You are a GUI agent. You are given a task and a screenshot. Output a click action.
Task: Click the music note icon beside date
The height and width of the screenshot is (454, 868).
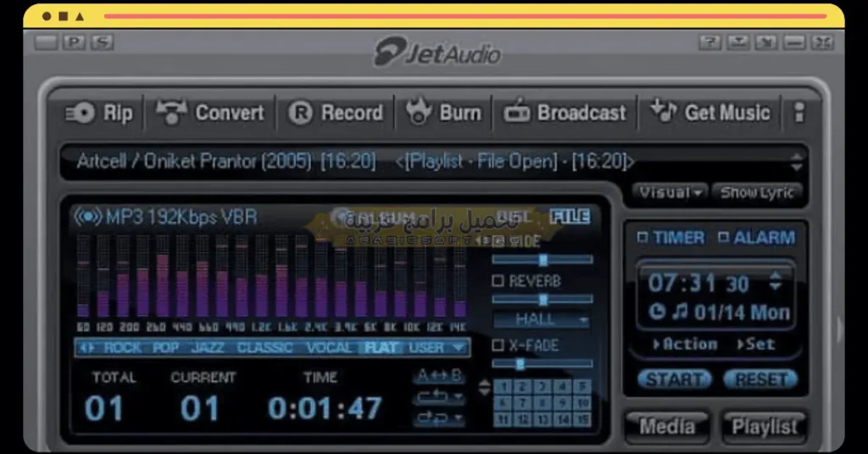pyautogui.click(x=679, y=312)
